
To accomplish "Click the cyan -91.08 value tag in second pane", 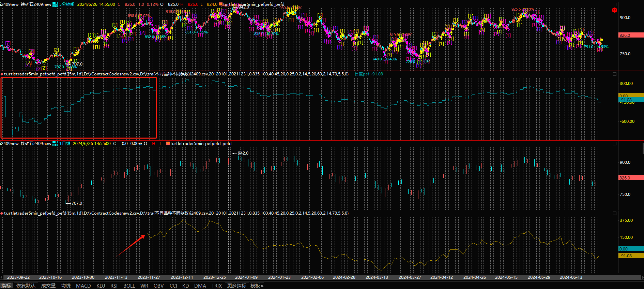I will coord(631,100).
